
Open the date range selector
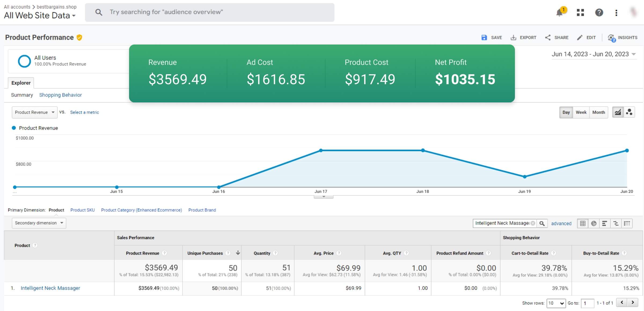pyautogui.click(x=594, y=54)
